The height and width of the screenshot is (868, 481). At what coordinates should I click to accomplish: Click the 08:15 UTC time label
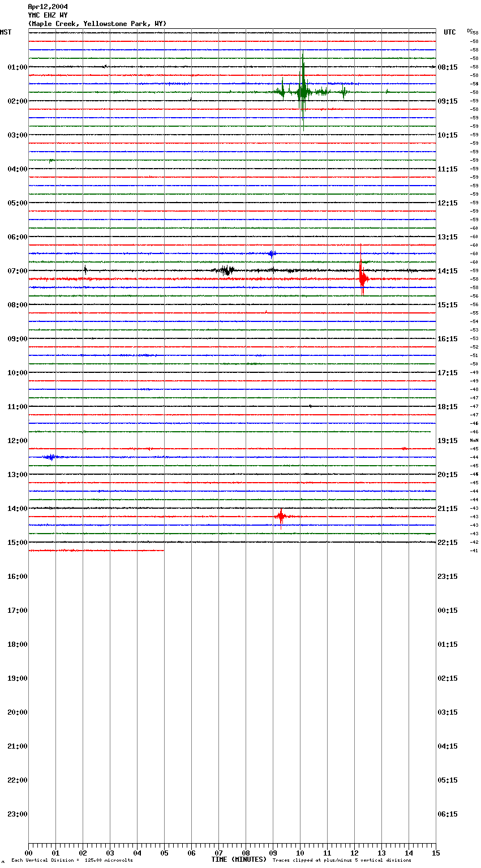click(x=448, y=67)
